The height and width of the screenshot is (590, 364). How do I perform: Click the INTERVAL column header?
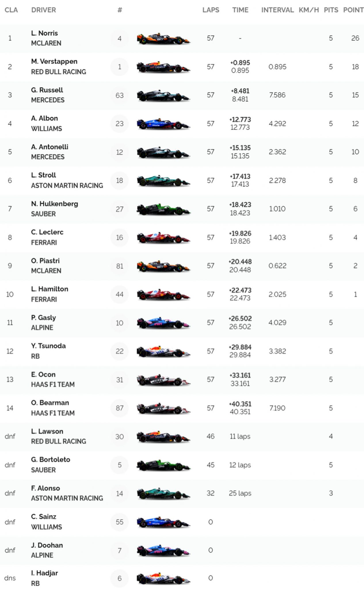tap(277, 10)
